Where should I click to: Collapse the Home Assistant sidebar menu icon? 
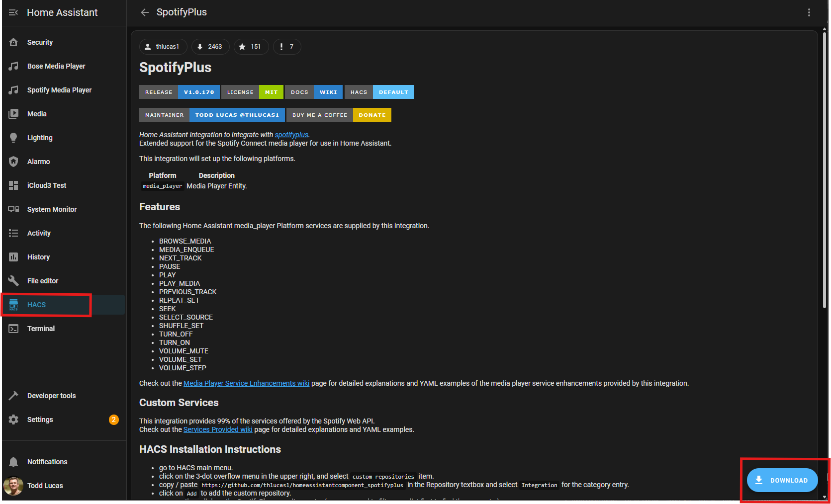13,12
